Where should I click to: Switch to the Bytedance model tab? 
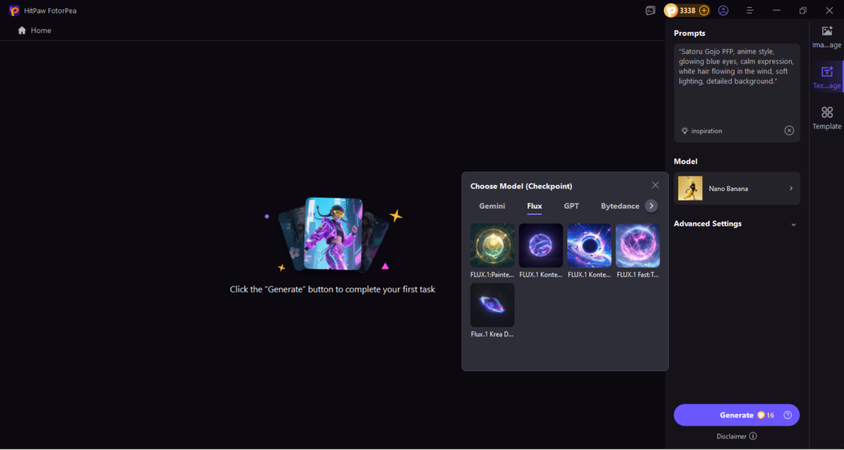pos(620,206)
